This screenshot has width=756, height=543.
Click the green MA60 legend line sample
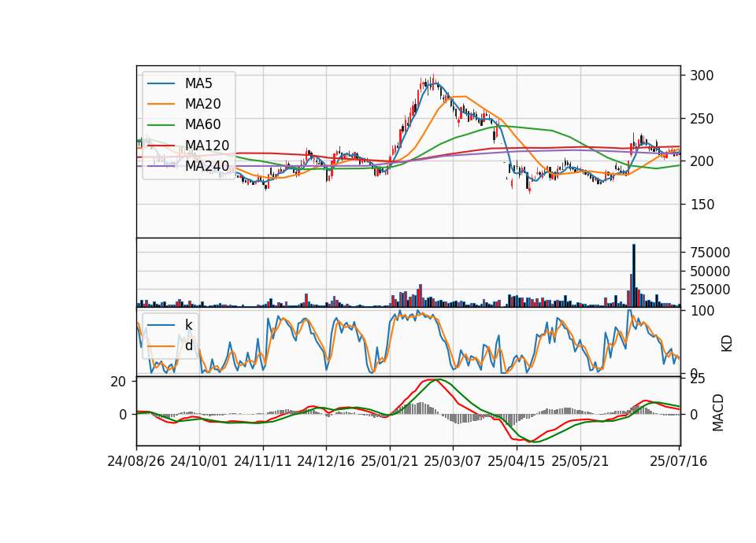[x=161, y=125]
